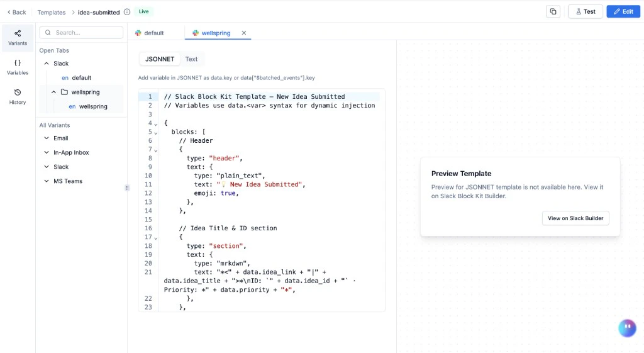Click Slack icon on wellspring tab
Viewport: 644px width, 353px height.
[x=196, y=33]
